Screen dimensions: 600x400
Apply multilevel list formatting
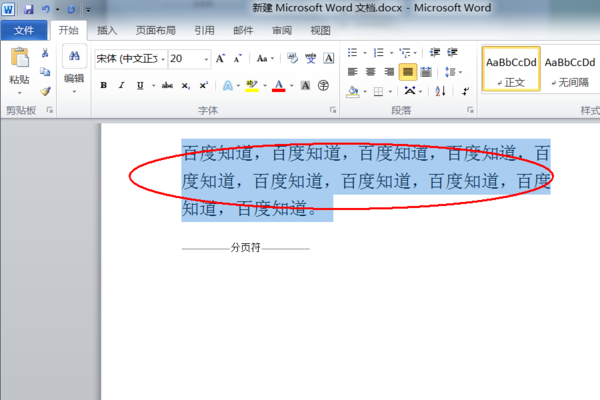pos(405,52)
